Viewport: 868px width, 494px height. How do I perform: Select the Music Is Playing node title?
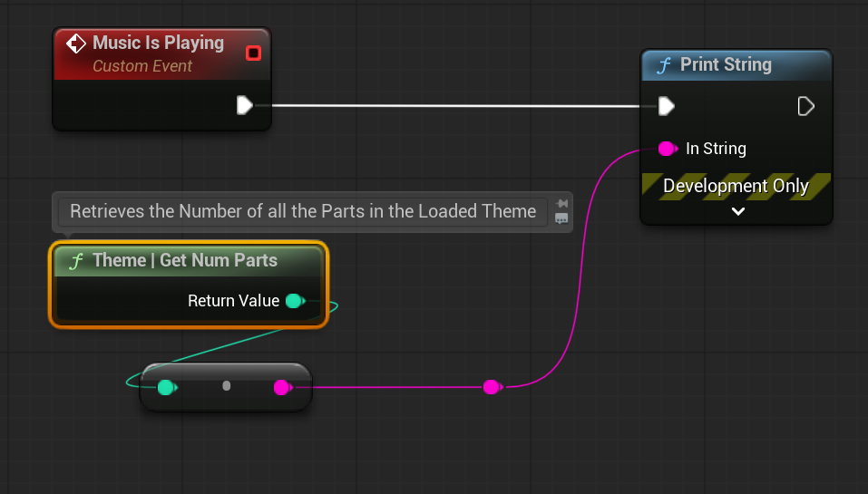click(x=158, y=43)
